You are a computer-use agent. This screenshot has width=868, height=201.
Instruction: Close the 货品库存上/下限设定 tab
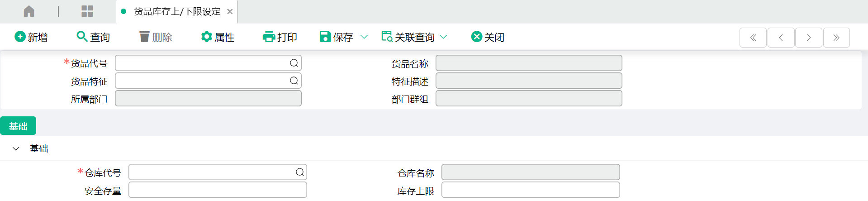pos(230,12)
